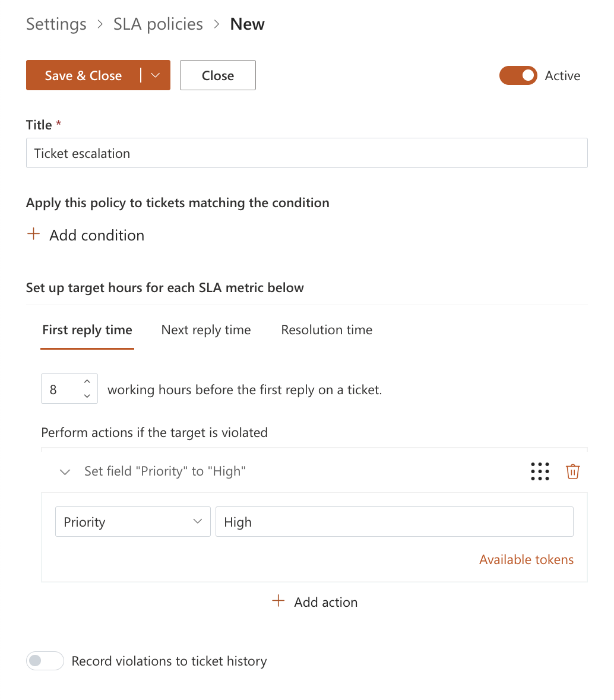614x700 pixels.
Task: Click the drag handle dots on action row
Action: [x=540, y=471]
